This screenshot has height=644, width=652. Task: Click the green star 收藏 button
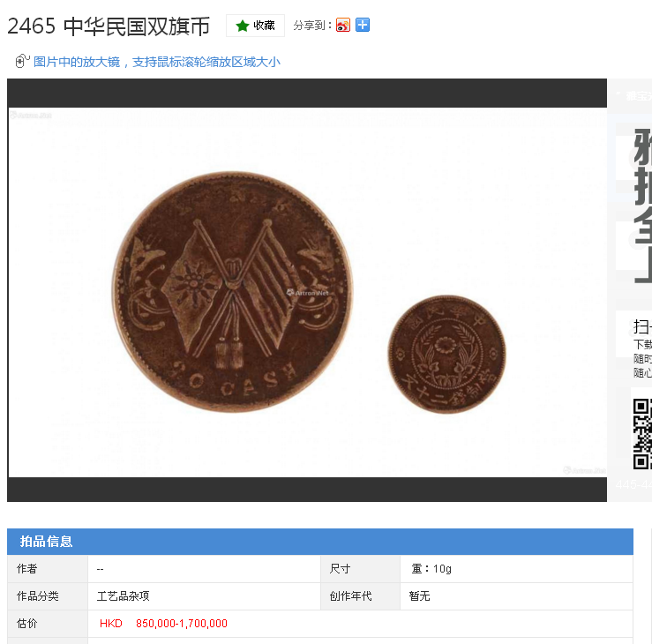(x=255, y=26)
